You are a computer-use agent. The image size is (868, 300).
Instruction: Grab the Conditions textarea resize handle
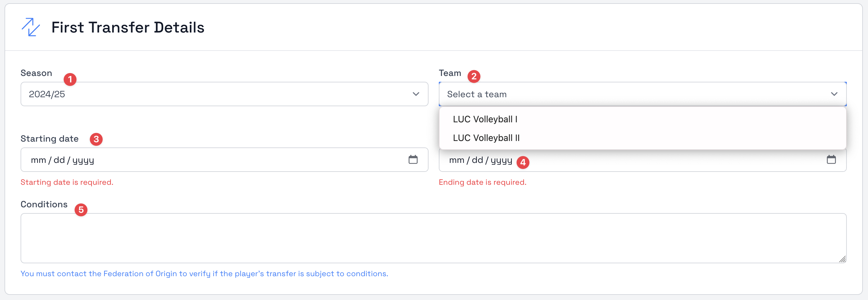tap(842, 259)
